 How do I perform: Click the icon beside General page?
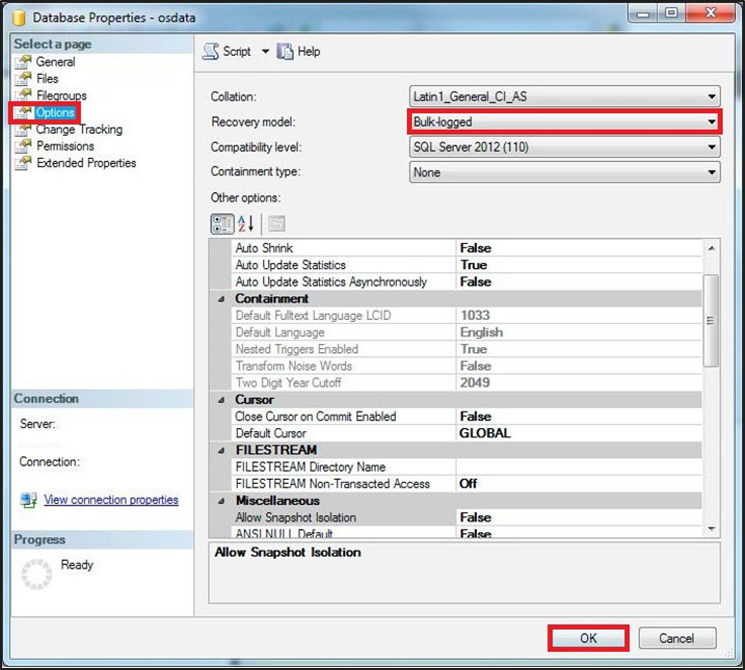tap(23, 62)
